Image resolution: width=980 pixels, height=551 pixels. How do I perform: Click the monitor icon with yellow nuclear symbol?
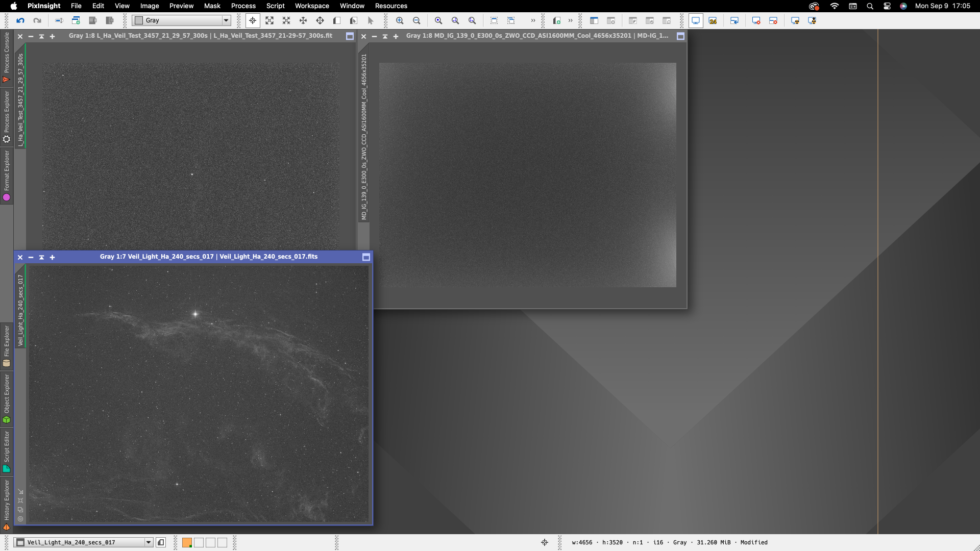[x=795, y=20]
